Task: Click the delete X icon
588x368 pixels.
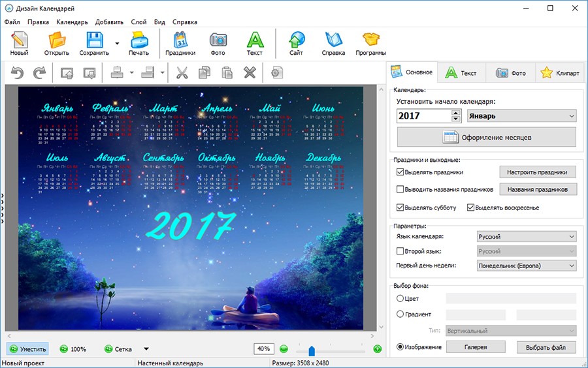Action: (x=250, y=72)
